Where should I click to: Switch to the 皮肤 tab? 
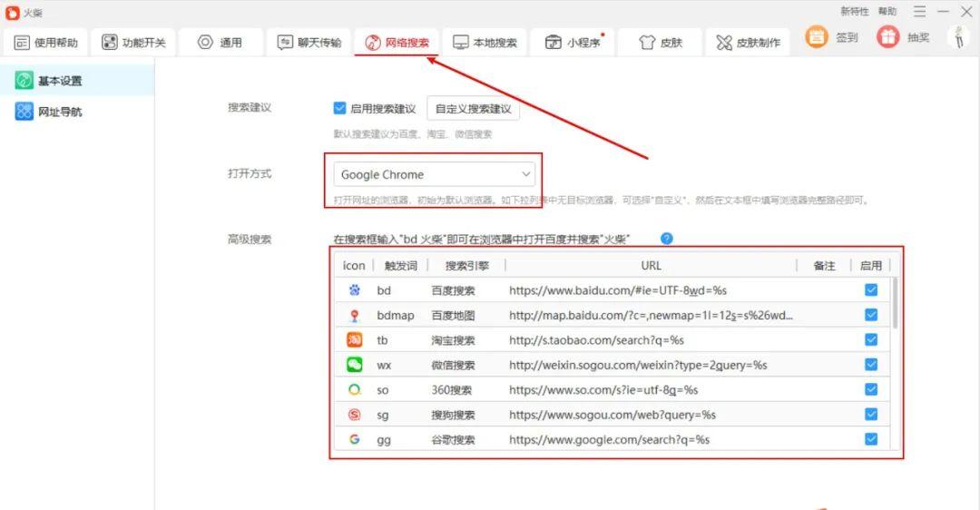[x=661, y=43]
